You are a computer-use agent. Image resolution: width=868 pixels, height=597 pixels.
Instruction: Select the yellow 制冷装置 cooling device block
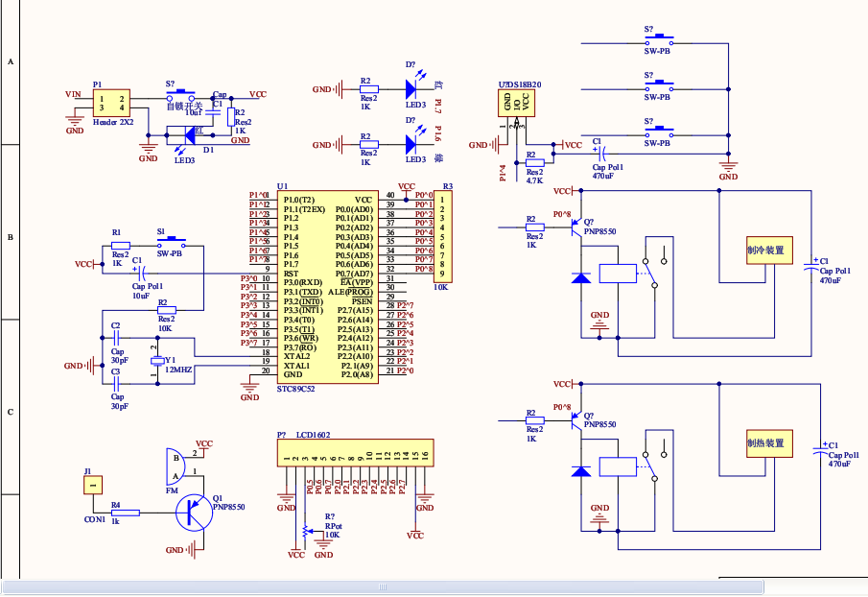[769, 251]
